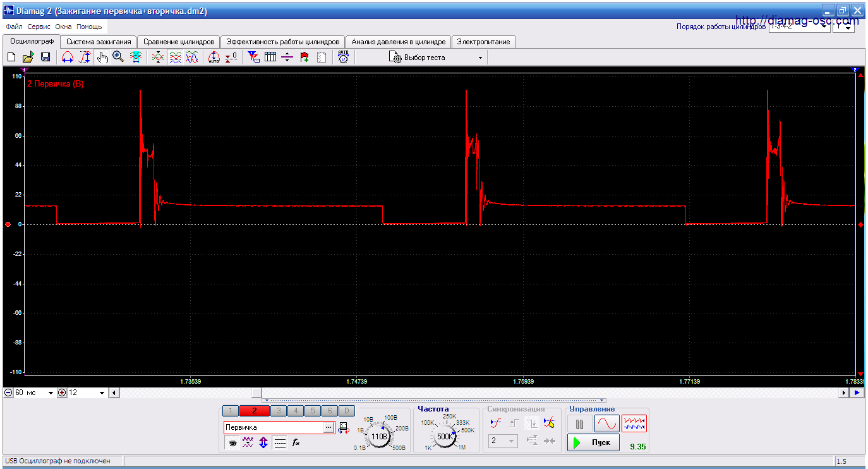Click the minus zoom-out circle icon
The image size is (868, 469).
click(x=8, y=393)
